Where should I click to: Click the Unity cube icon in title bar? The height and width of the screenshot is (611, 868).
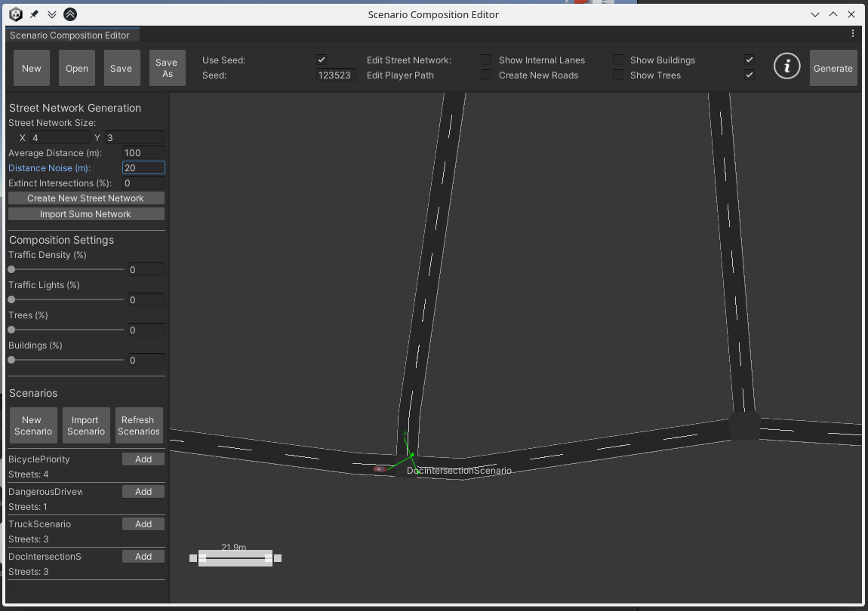[x=16, y=14]
